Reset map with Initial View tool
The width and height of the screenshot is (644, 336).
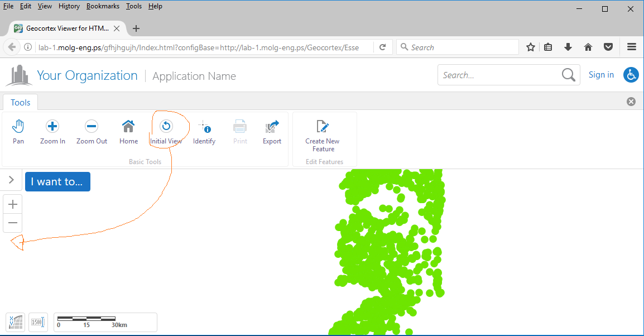[166, 132]
